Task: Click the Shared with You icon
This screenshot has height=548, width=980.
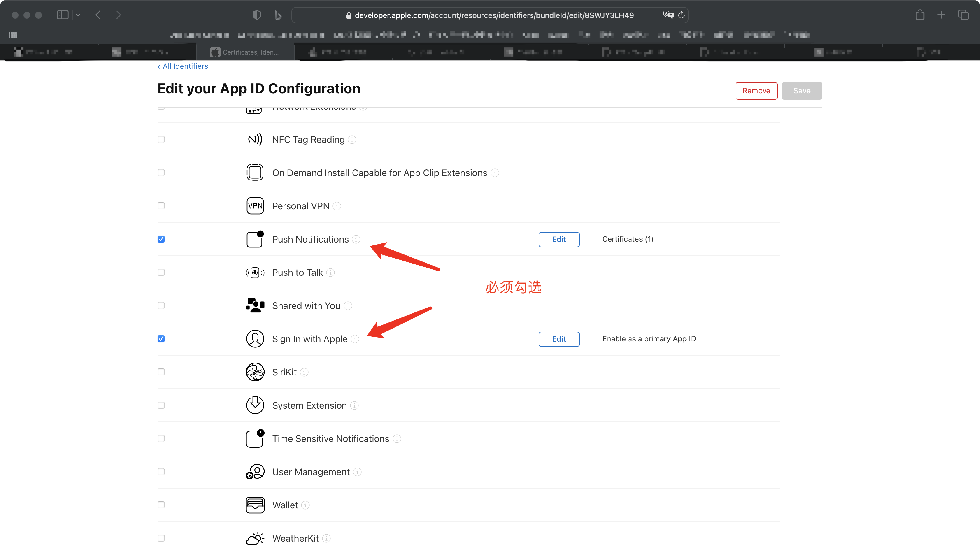Action: tap(255, 305)
